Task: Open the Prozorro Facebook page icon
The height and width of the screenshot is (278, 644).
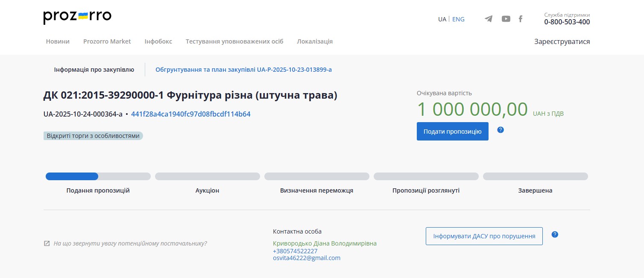Action: (520, 19)
